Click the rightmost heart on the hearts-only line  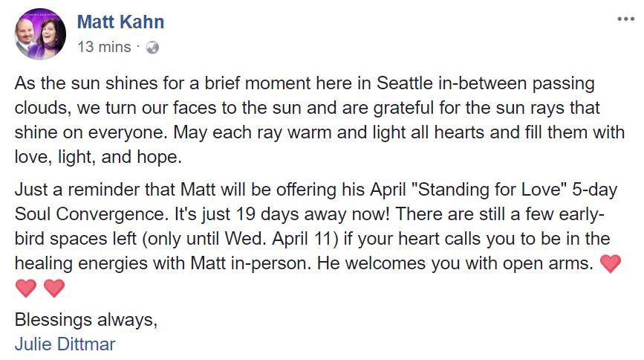pyautogui.click(x=53, y=288)
